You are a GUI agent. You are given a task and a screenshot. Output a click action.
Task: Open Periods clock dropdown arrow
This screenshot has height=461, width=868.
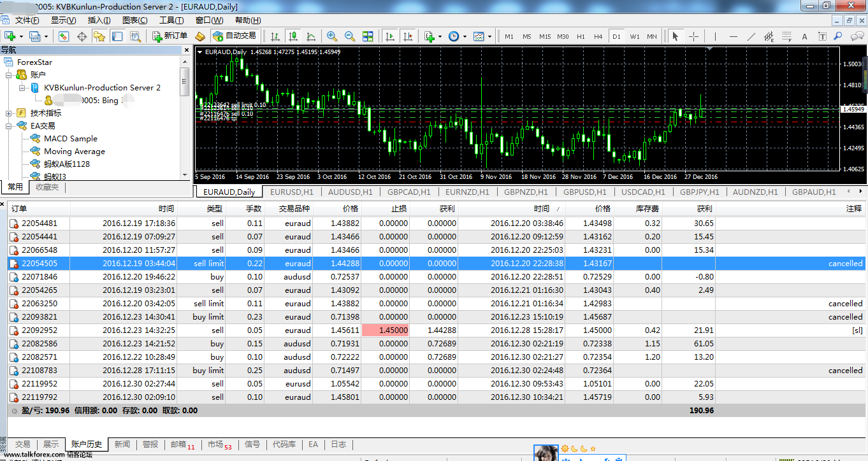click(465, 36)
